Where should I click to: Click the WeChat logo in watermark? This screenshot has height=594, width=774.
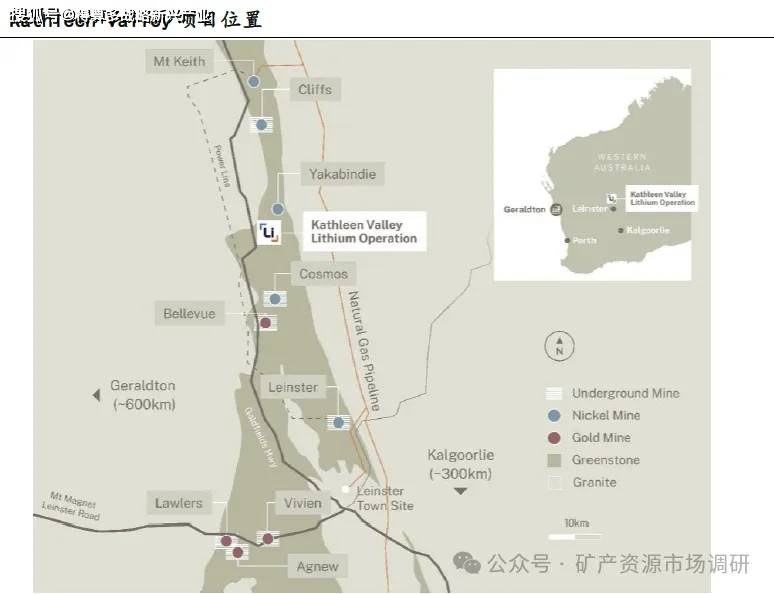tap(466, 563)
